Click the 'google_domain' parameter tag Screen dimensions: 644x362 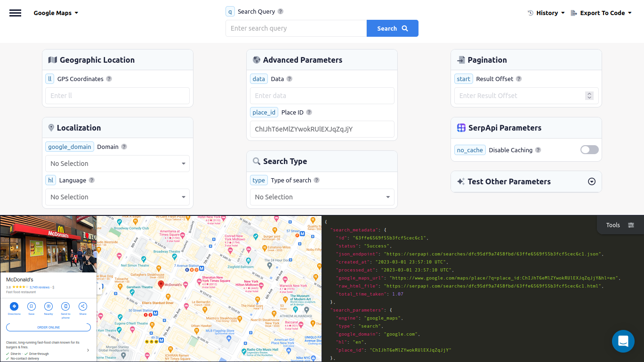(70, 147)
